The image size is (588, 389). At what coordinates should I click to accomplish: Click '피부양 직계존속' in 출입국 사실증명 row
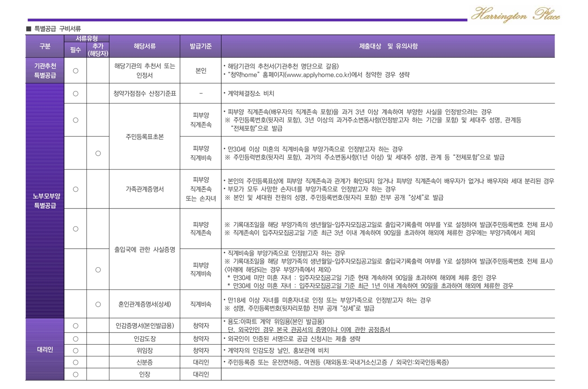point(201,229)
